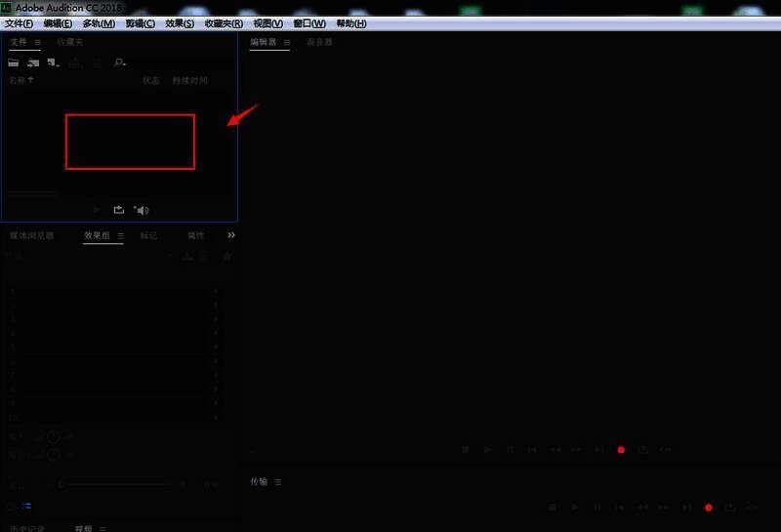781x532 pixels.
Task: Open the search filter dropdown in Files panel
Action: (119, 62)
